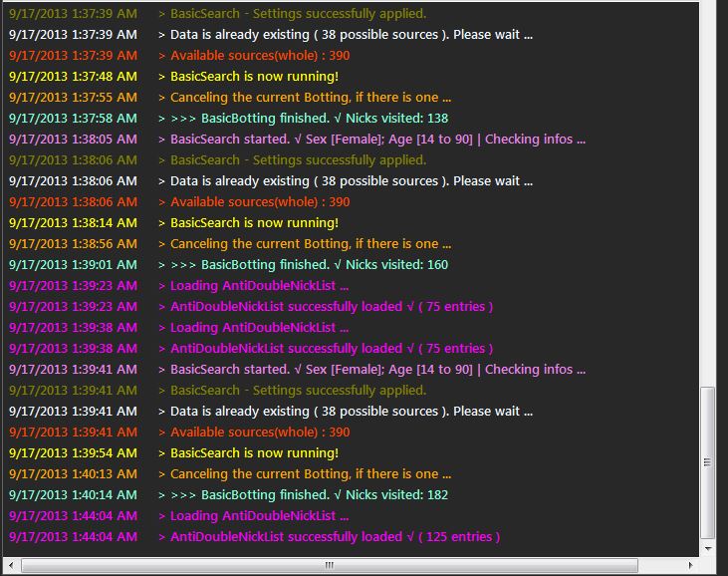The width and height of the screenshot is (728, 576).
Task: Click the horizontal scrollbar left arrow
Action: [11, 565]
